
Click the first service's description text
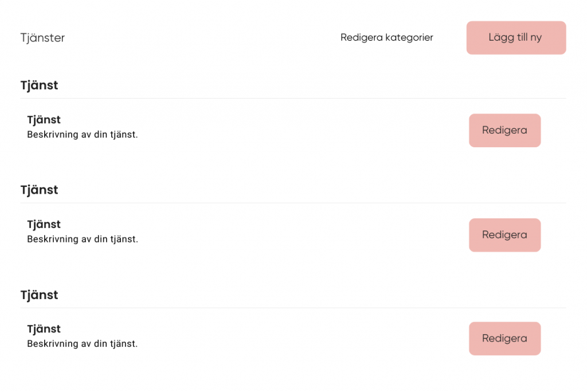(83, 135)
